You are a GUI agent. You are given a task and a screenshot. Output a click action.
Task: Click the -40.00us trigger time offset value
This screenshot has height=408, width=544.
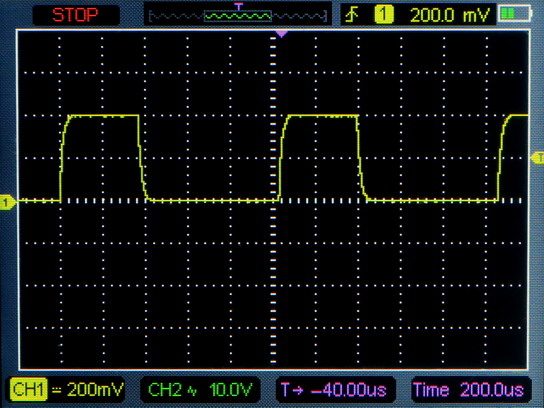[x=349, y=390]
